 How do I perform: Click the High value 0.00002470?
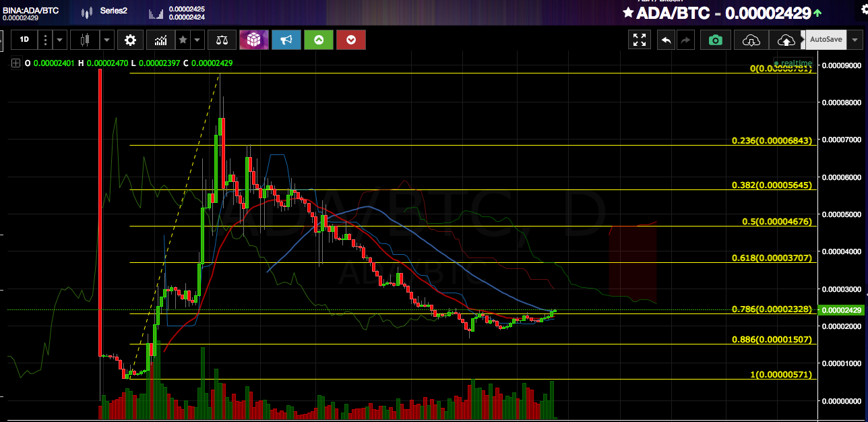[106, 63]
